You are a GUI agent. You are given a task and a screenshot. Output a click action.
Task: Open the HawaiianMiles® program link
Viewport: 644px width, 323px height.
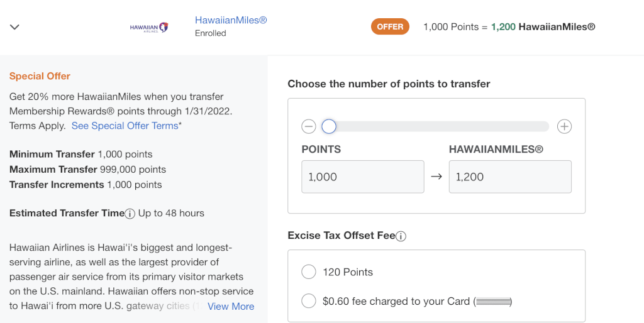[231, 19]
